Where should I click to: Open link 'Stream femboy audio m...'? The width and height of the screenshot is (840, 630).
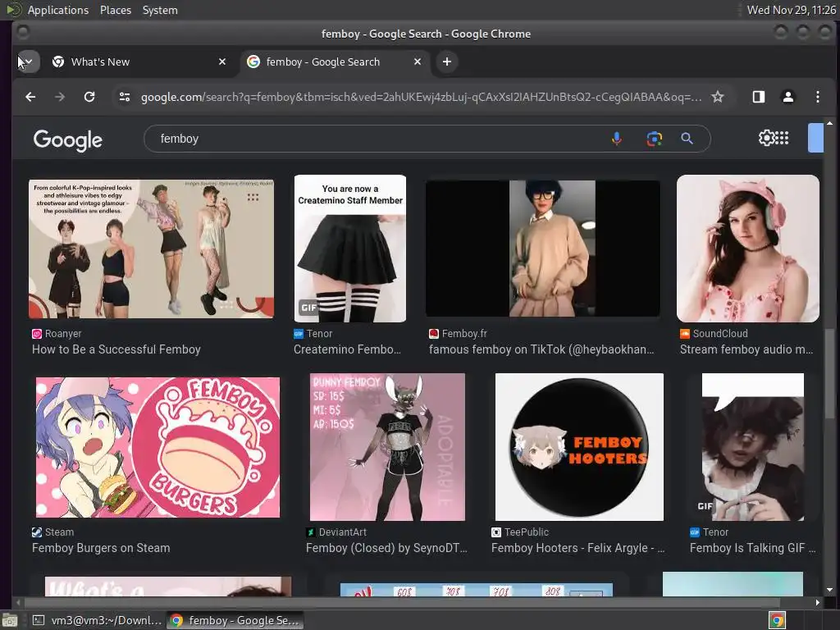point(746,349)
